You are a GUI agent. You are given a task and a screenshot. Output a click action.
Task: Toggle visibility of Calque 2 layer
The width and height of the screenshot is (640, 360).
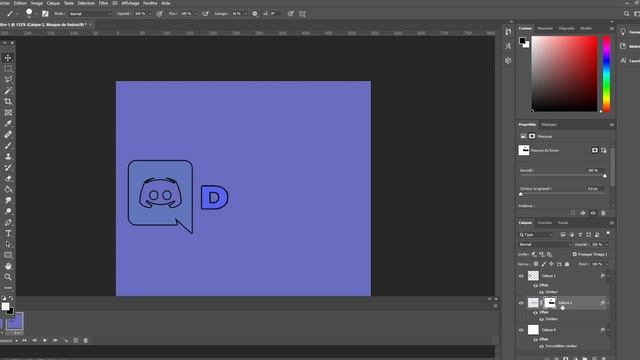tap(521, 303)
